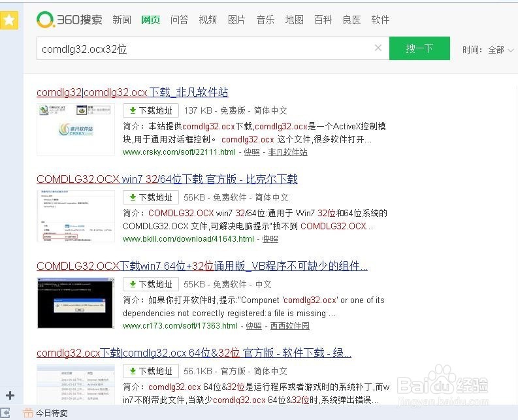Screen dimensions: 518x420
Task: Open thumbnail of the 非凡软件站 result
Action: point(76,129)
